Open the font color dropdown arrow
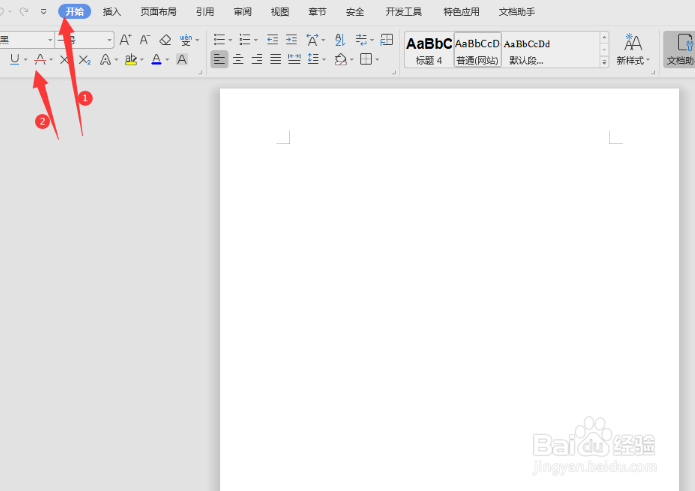 pyautogui.click(x=168, y=59)
